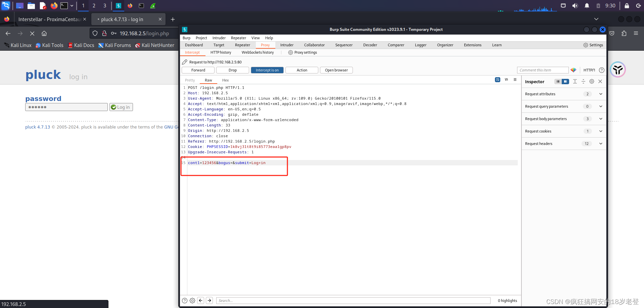Switch to Hex view tab
This screenshot has height=308, width=644.
[x=225, y=80]
